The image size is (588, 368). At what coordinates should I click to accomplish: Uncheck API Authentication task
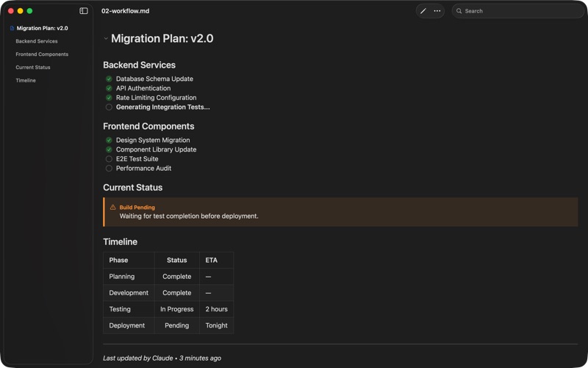click(x=109, y=88)
